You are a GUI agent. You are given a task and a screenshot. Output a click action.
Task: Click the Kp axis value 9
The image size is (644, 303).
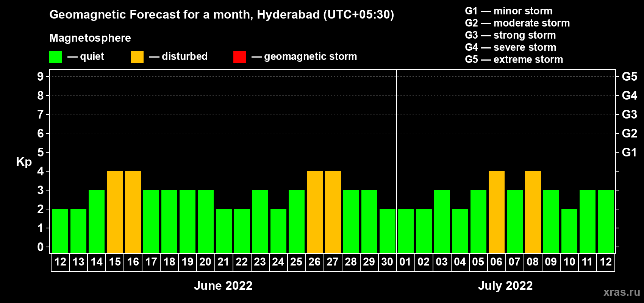pos(41,77)
